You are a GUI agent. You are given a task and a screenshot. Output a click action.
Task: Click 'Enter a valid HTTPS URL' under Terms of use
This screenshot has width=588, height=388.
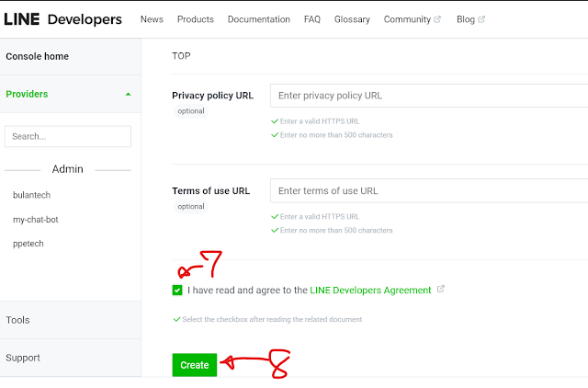[320, 216]
